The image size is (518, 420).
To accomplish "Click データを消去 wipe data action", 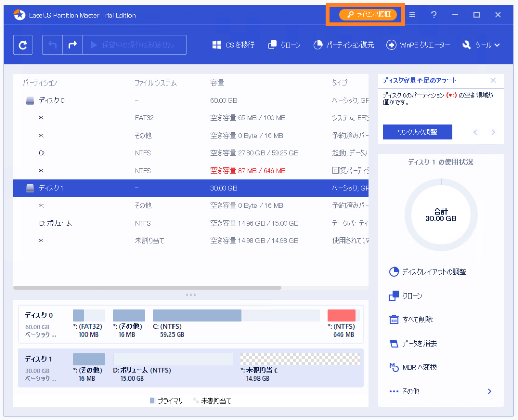I will point(413,343).
